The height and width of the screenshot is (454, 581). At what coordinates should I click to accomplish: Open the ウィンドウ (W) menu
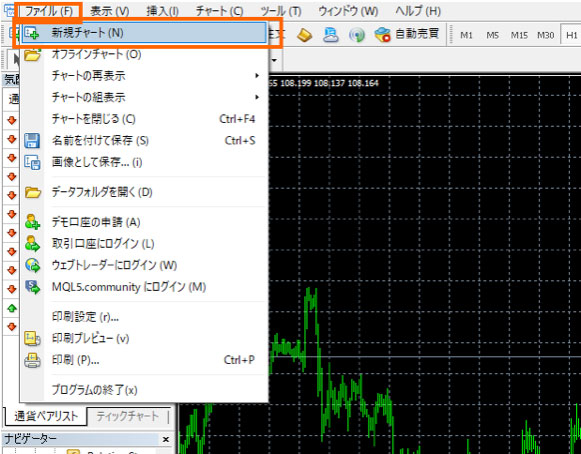coord(348,11)
